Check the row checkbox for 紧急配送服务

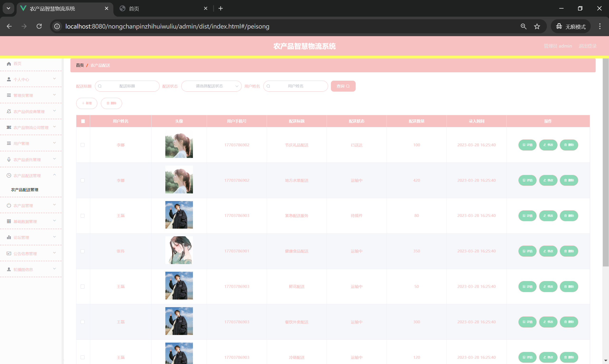(83, 216)
